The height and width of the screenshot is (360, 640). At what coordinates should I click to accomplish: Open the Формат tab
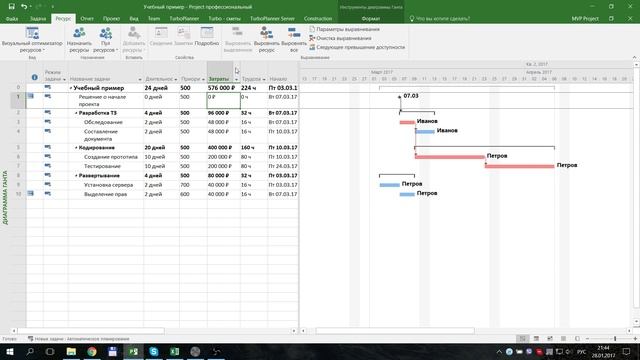click(371, 19)
